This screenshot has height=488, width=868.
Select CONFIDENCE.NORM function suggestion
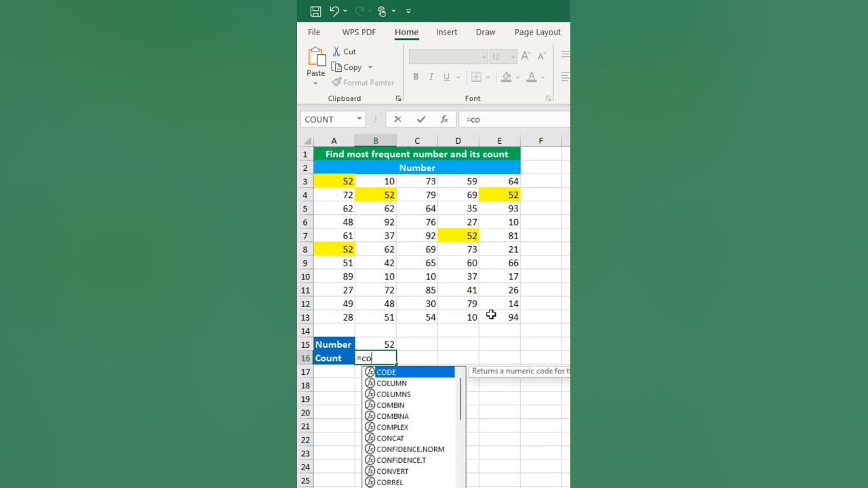pyautogui.click(x=409, y=449)
